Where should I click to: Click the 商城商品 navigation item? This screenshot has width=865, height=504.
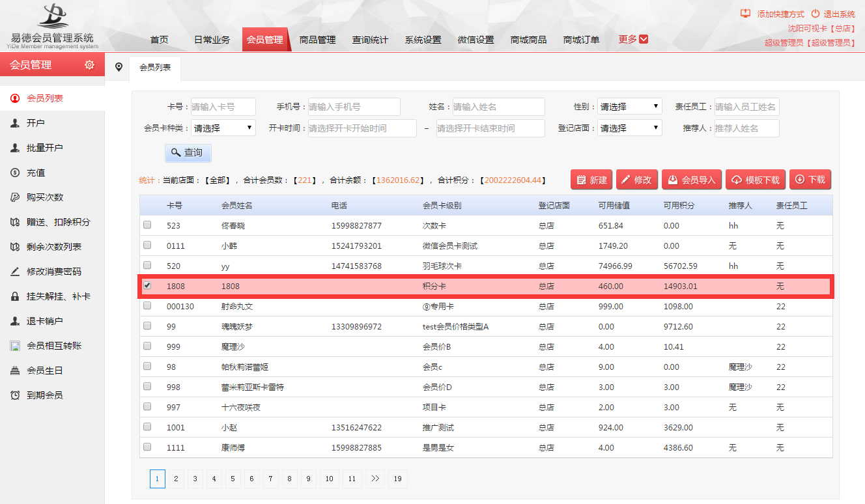tap(528, 40)
